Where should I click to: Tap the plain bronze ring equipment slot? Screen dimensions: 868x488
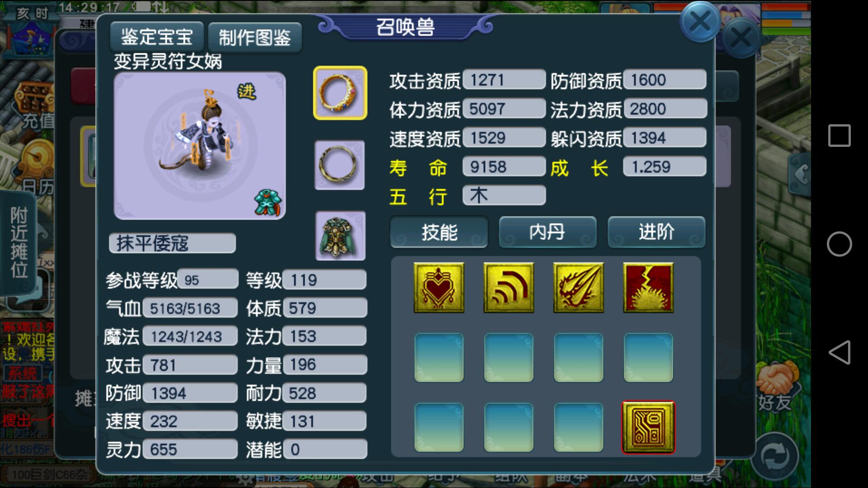pos(340,165)
